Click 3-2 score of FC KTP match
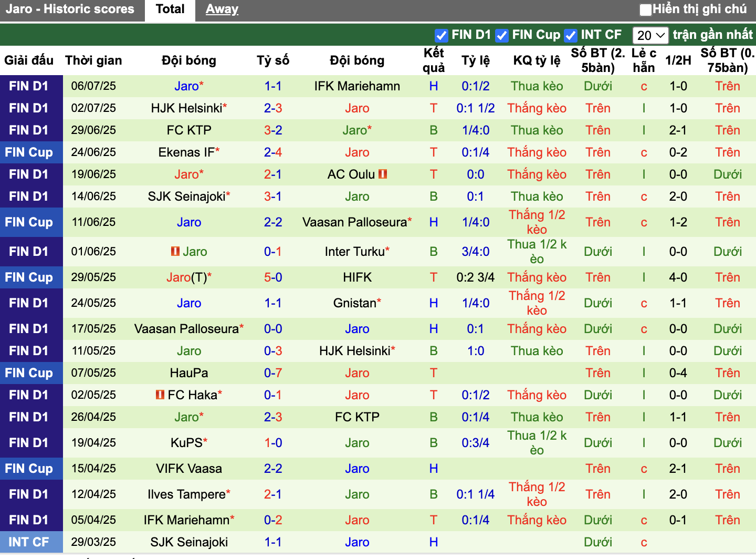This screenshot has width=756, height=559. click(x=273, y=130)
